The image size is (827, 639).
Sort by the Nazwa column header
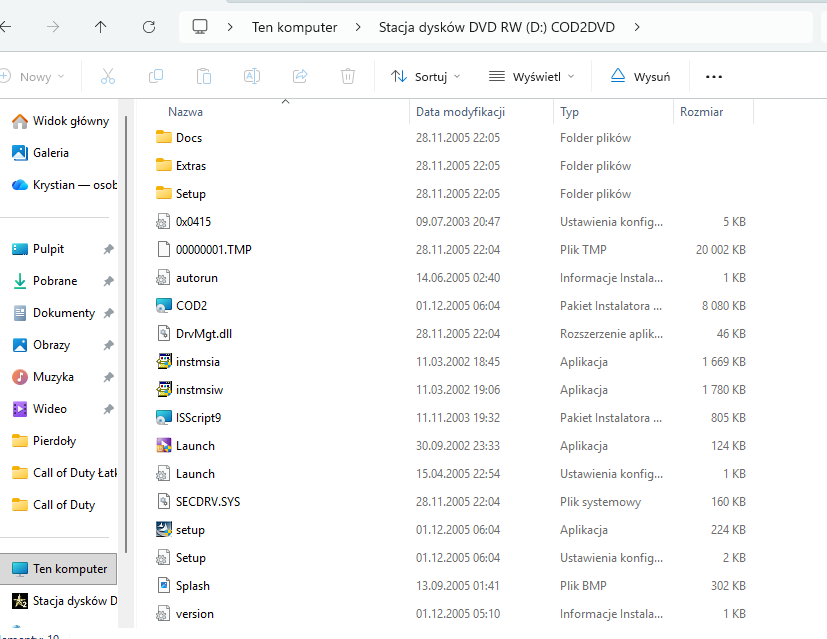click(x=185, y=112)
